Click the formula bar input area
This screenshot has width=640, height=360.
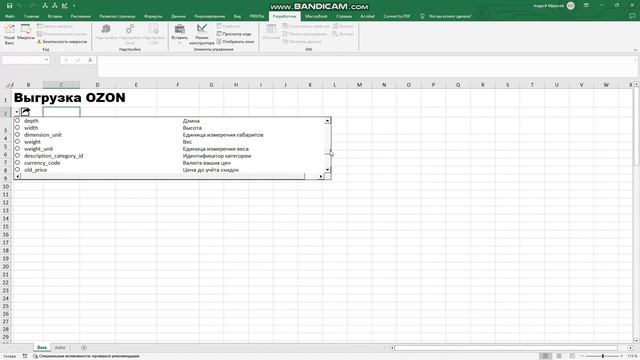click(365, 67)
